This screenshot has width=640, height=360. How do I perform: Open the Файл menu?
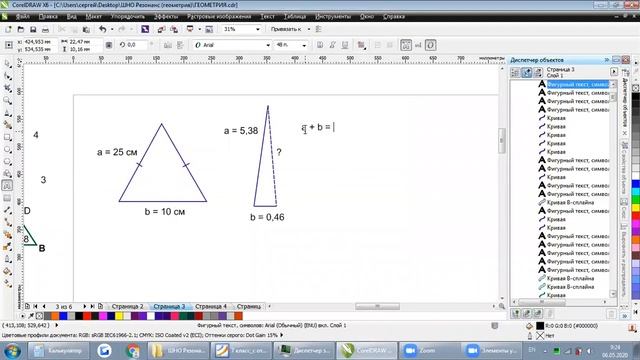tap(22, 17)
